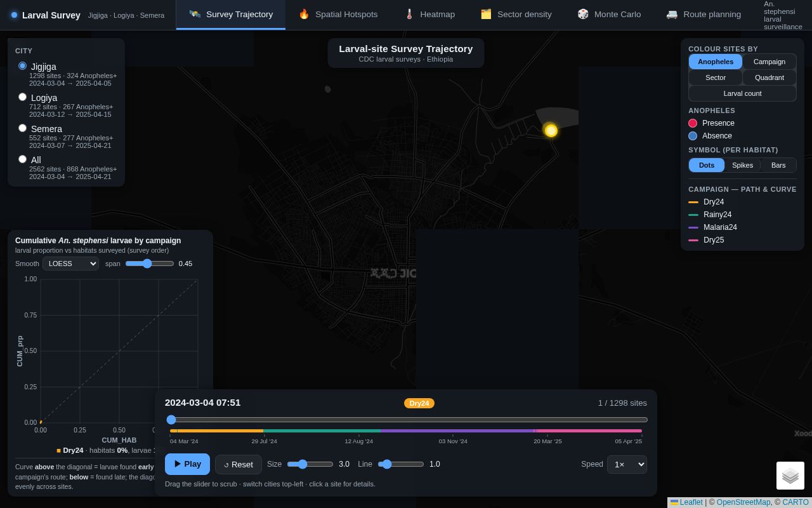Screen dimensions: 812x508
Task: Open the Leaflet link
Action: pos(691,502)
